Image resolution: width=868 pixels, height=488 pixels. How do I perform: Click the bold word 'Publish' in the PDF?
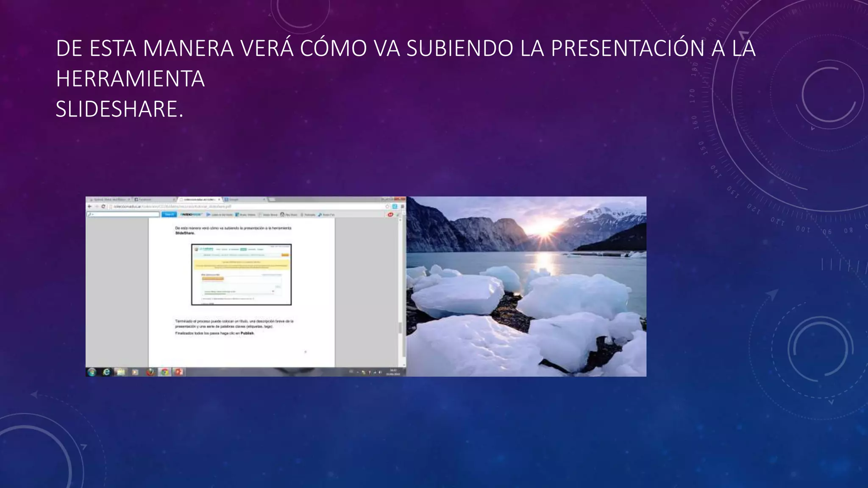point(247,333)
